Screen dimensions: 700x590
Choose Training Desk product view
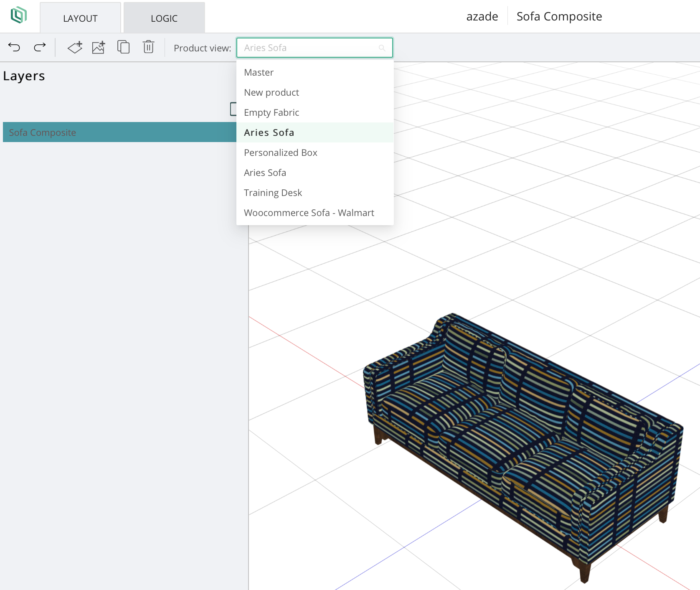(273, 193)
